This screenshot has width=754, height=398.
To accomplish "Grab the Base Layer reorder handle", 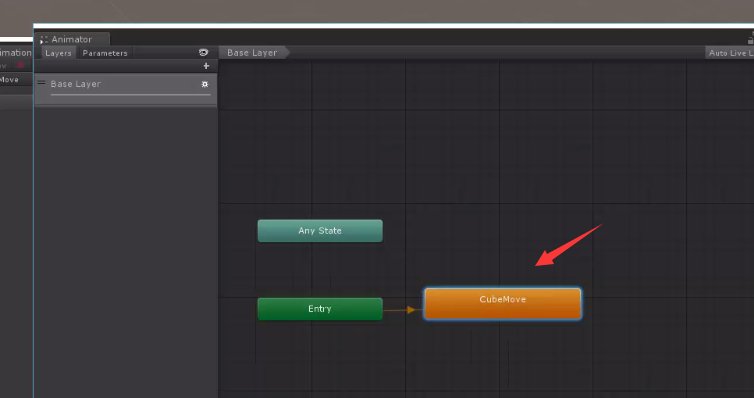I will [x=41, y=83].
